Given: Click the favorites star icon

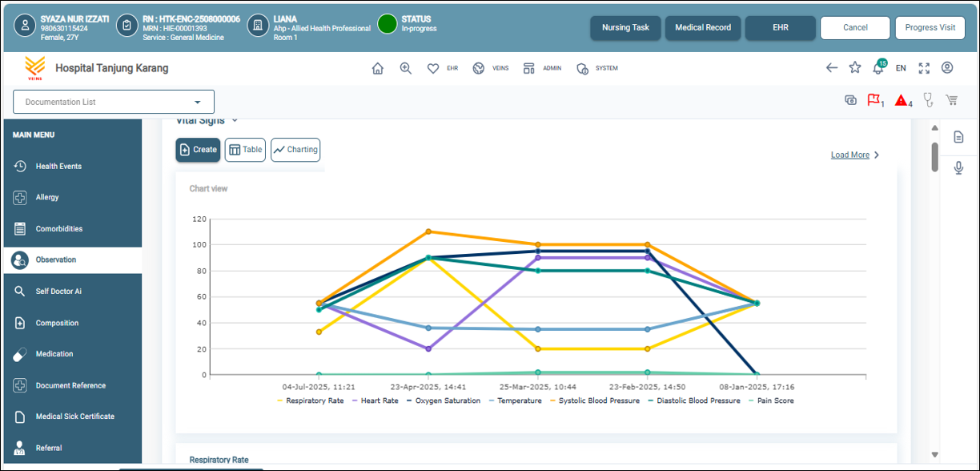Looking at the screenshot, I should 855,68.
